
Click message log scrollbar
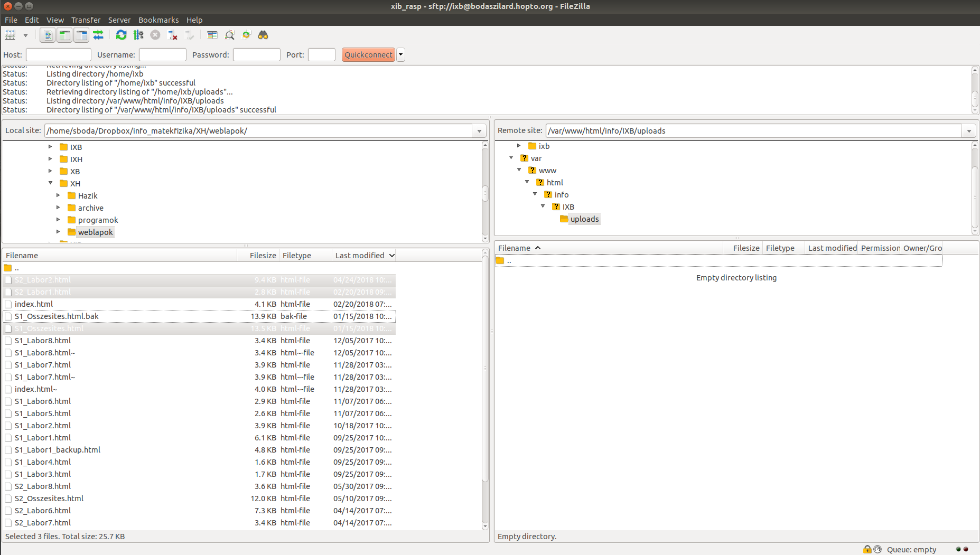[975, 90]
